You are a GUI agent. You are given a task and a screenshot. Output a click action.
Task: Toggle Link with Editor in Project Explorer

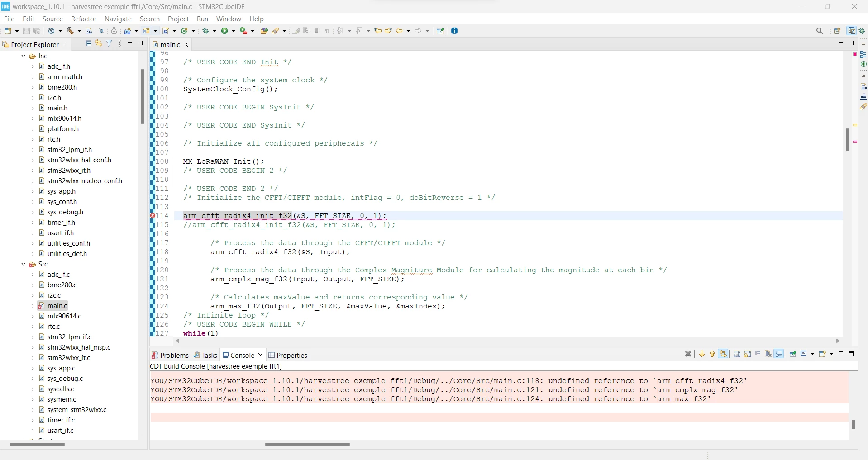(x=99, y=43)
